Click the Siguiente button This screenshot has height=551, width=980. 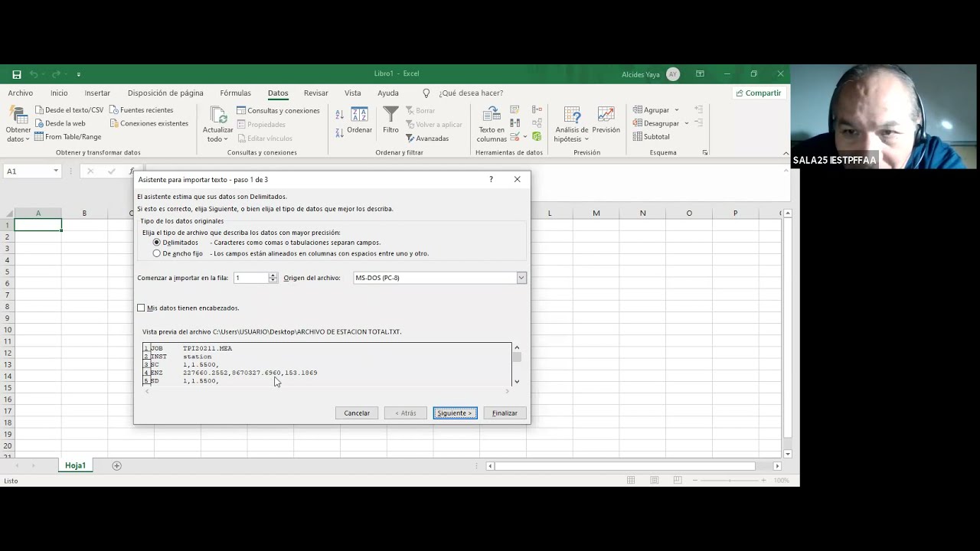(455, 413)
